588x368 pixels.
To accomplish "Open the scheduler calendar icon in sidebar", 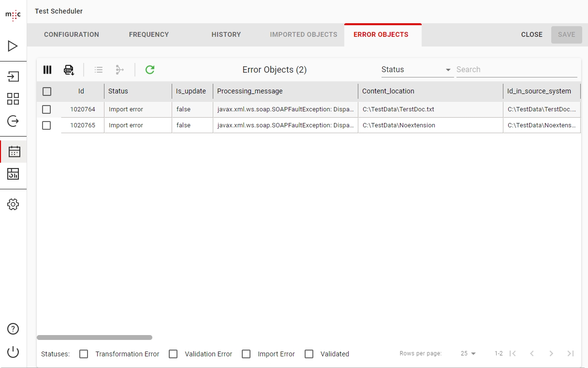I will (14, 152).
